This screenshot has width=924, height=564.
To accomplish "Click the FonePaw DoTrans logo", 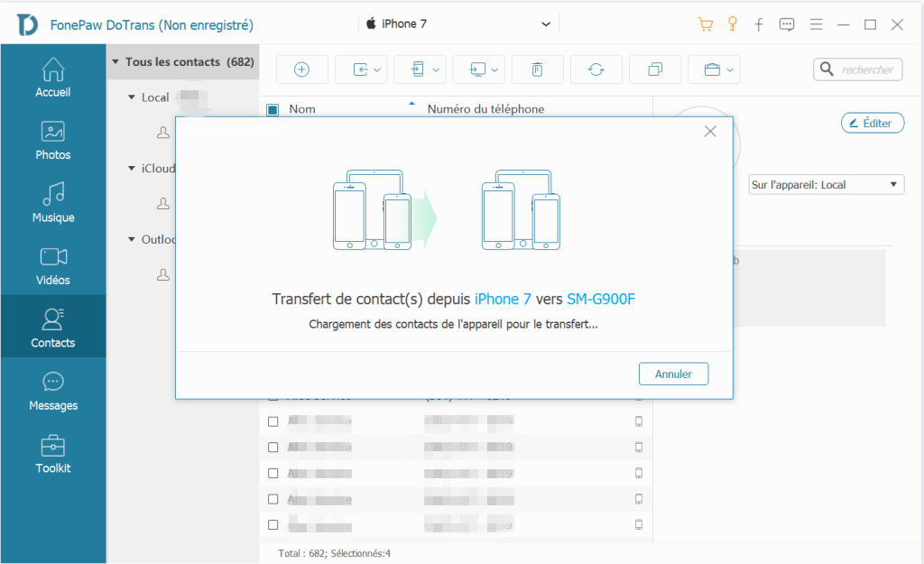I will click(27, 24).
